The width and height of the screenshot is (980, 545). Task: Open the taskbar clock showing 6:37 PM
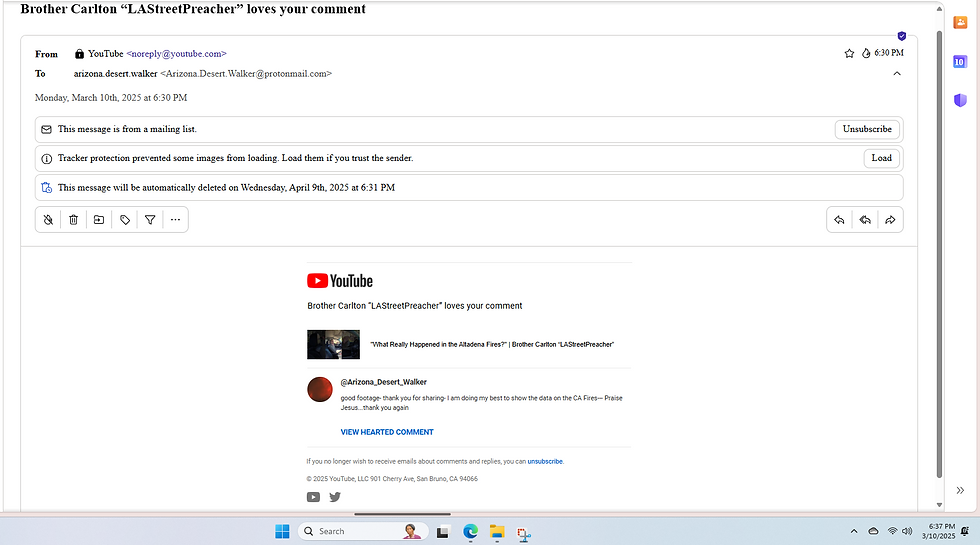point(941,531)
